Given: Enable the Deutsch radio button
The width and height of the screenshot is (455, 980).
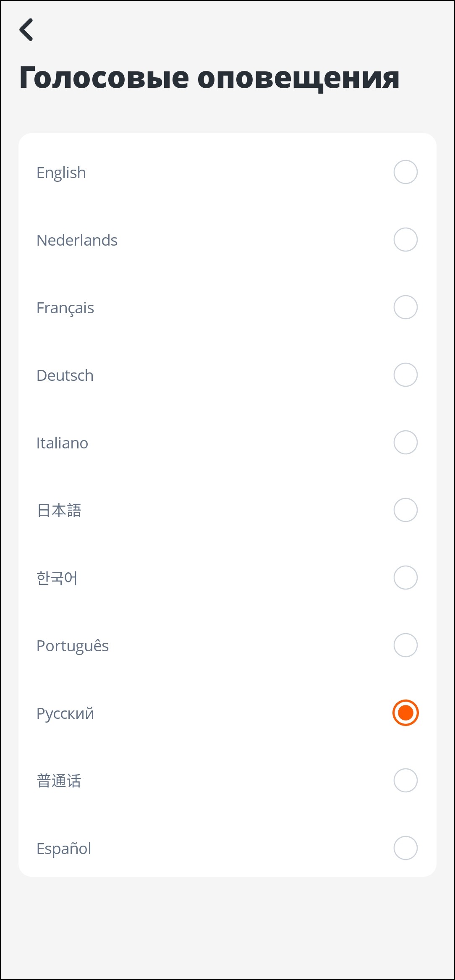Looking at the screenshot, I should [405, 375].
